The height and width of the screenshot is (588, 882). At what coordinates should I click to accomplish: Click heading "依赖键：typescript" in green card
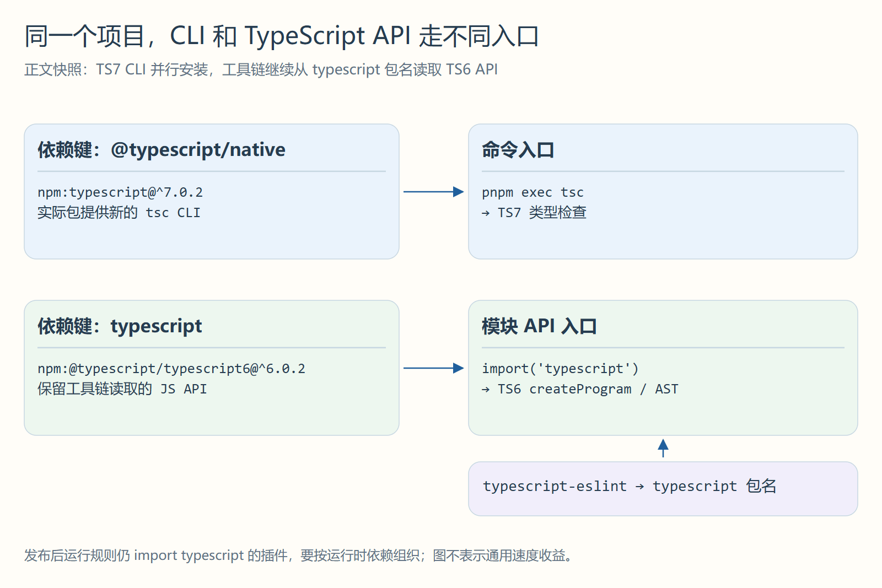coord(120,326)
